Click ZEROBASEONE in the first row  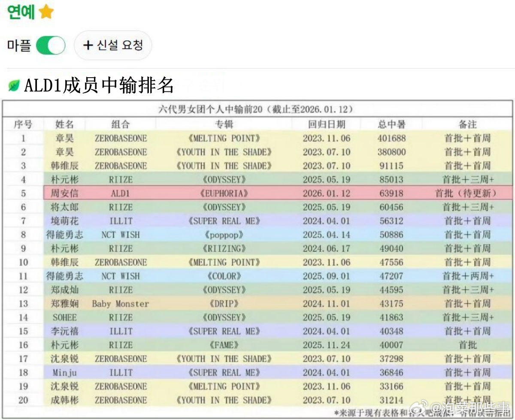click(x=119, y=138)
